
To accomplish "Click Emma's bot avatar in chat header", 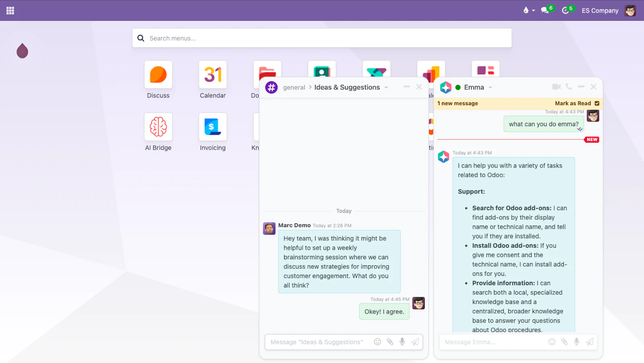I will tap(446, 87).
